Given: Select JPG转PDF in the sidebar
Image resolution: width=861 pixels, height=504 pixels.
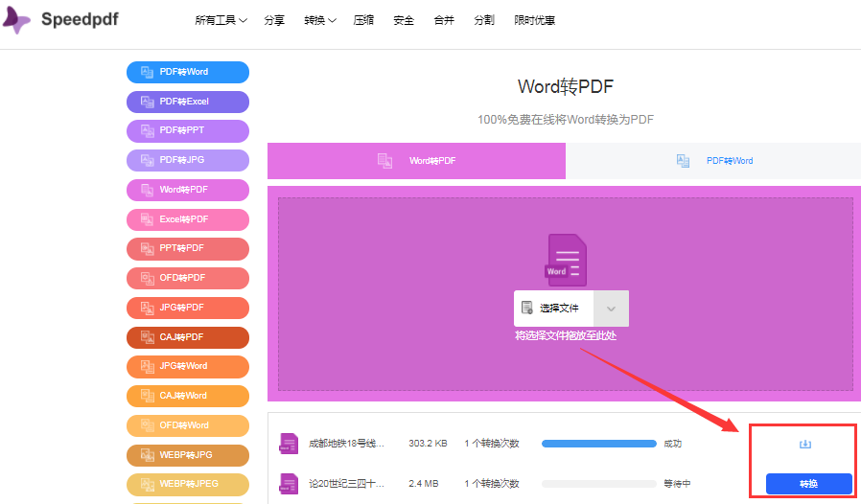Looking at the screenshot, I should point(188,308).
